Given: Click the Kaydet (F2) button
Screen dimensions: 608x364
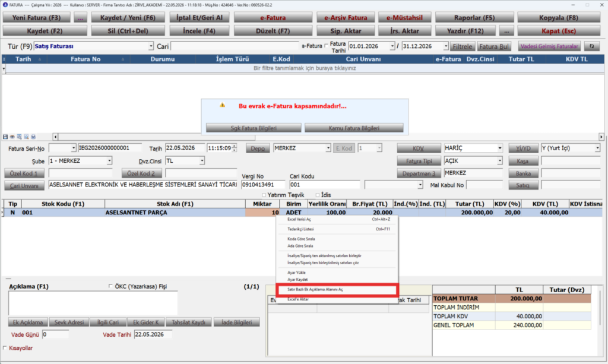Looking at the screenshot, I should [x=45, y=31].
